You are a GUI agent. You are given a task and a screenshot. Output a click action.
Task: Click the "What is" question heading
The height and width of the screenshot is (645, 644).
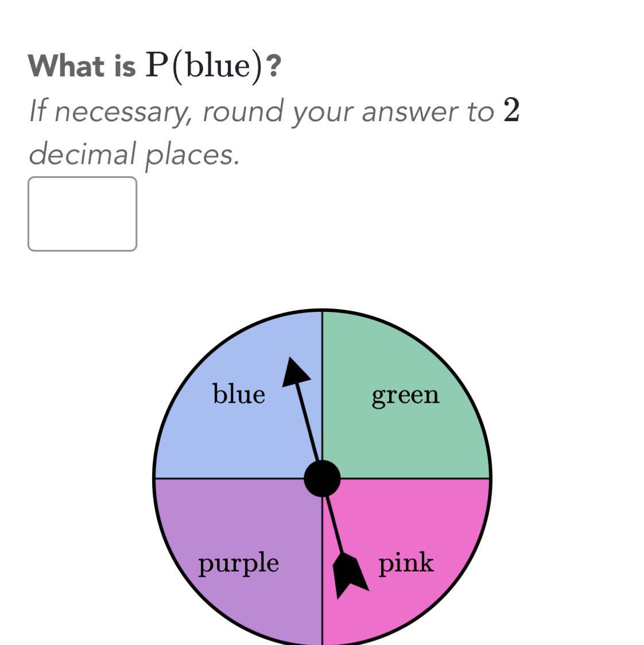pyautogui.click(x=82, y=66)
